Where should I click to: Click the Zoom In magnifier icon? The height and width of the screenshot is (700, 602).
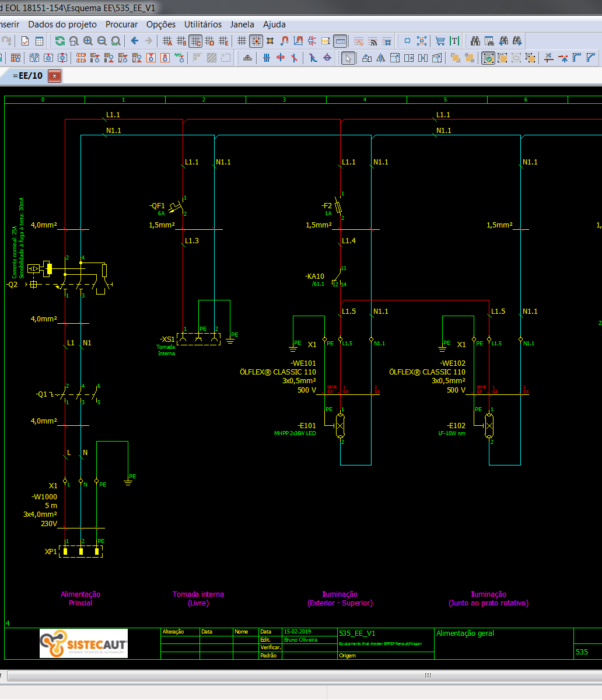tap(88, 41)
